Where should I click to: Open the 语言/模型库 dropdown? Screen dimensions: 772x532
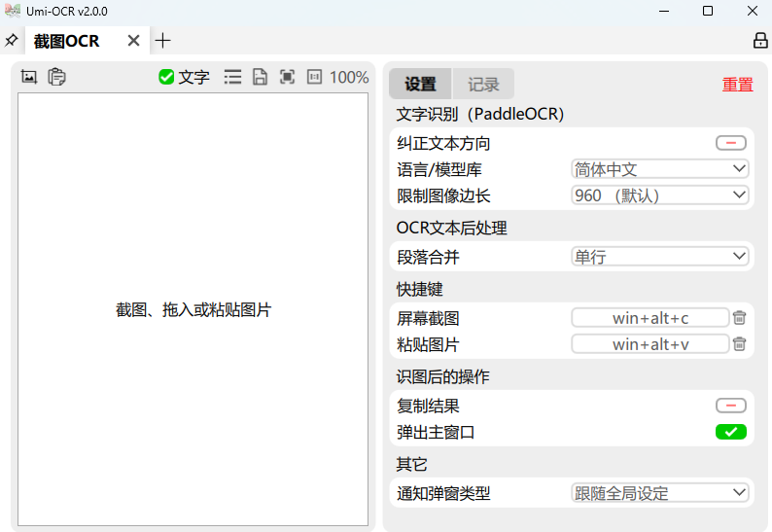point(660,169)
